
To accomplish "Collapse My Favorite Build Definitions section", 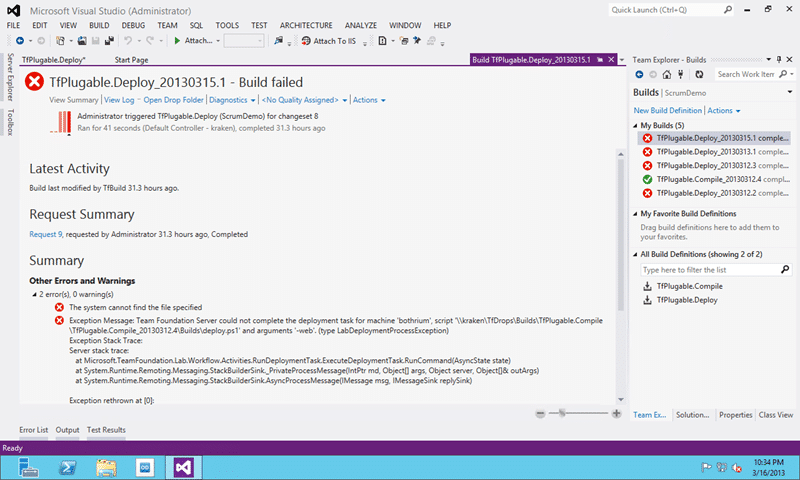I will [635, 214].
